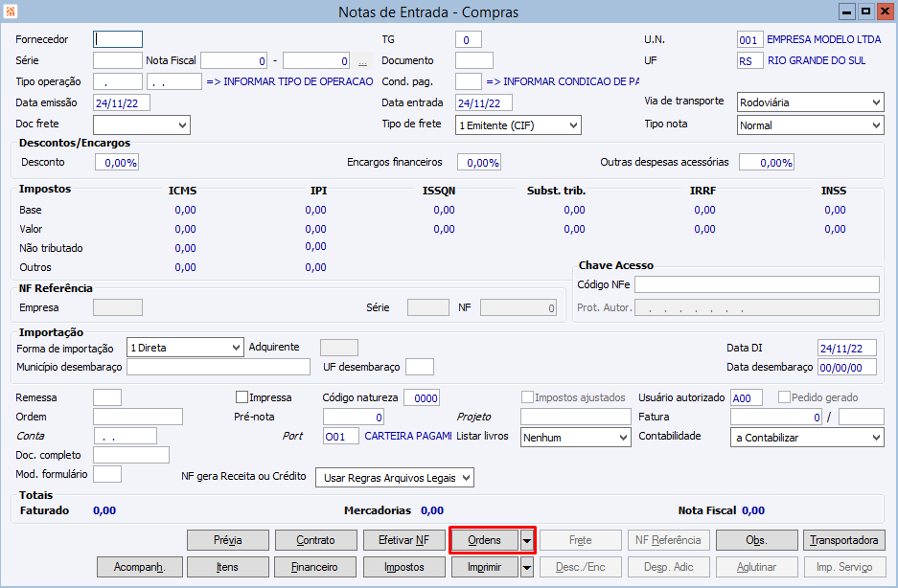This screenshot has height=588, width=898.
Task: Focus the Fornecedor input field
Action: click(118, 39)
